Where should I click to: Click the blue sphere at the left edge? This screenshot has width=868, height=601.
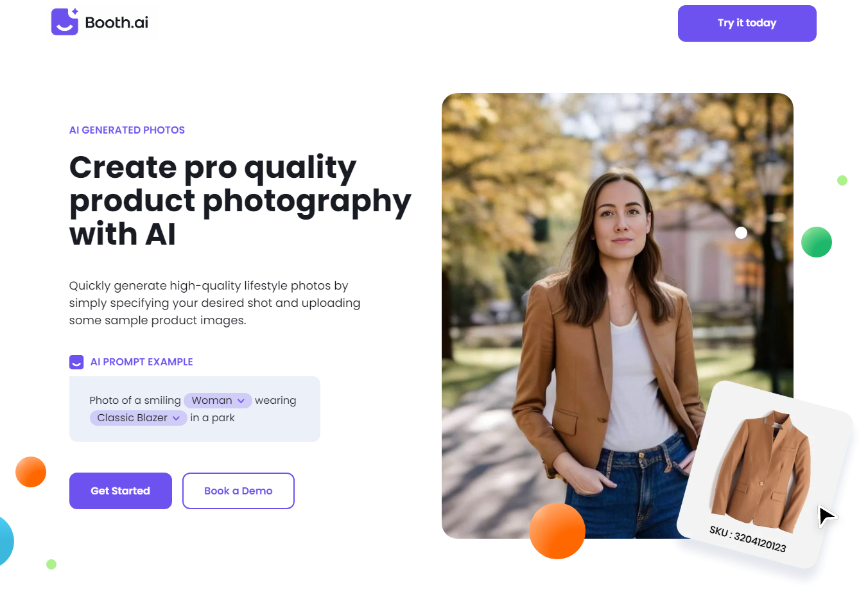pyautogui.click(x=5, y=541)
